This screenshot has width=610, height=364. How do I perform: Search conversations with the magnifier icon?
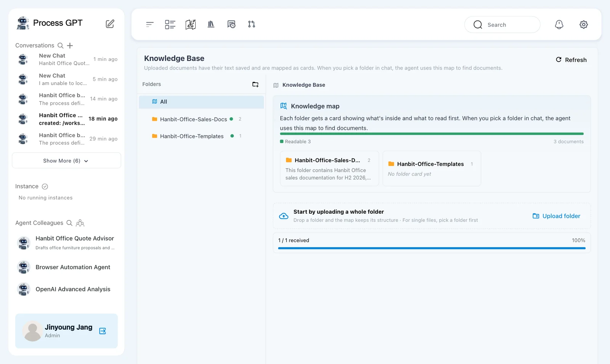pyautogui.click(x=60, y=45)
